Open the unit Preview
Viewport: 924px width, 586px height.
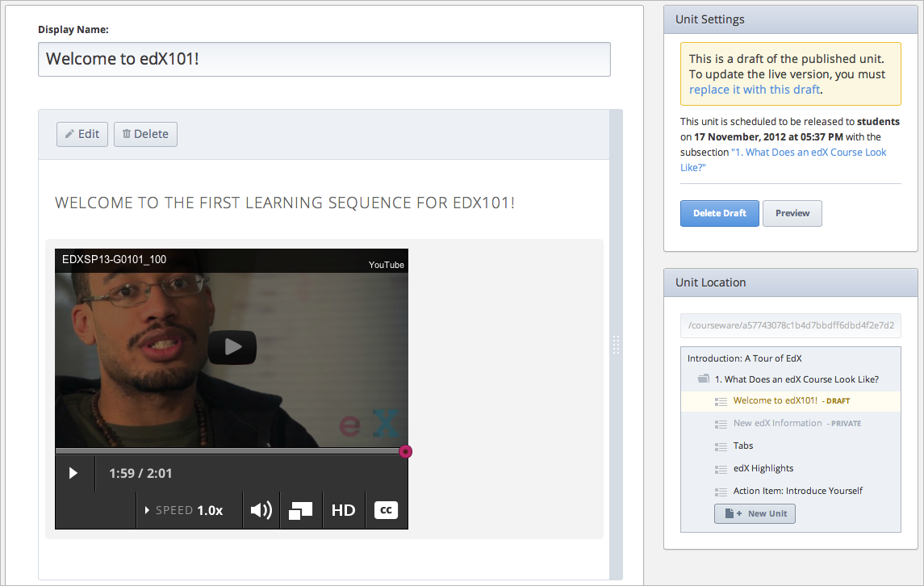(x=792, y=213)
